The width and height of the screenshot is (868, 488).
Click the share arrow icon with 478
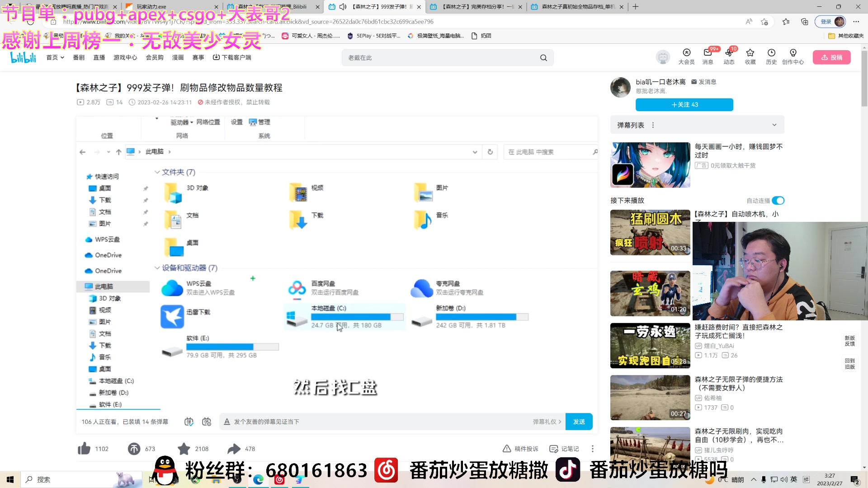233,449
